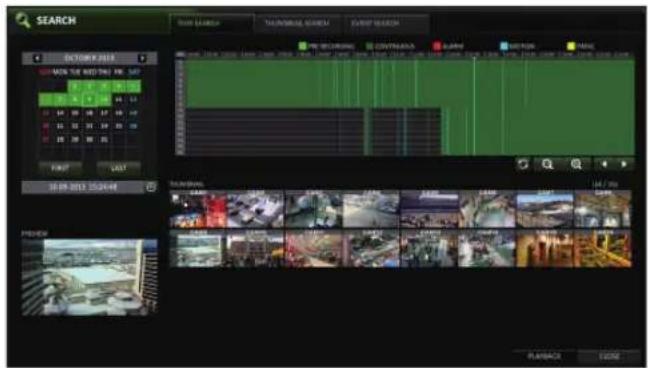Open the date-time picker icon
The width and height of the screenshot is (648, 368).
tap(151, 187)
